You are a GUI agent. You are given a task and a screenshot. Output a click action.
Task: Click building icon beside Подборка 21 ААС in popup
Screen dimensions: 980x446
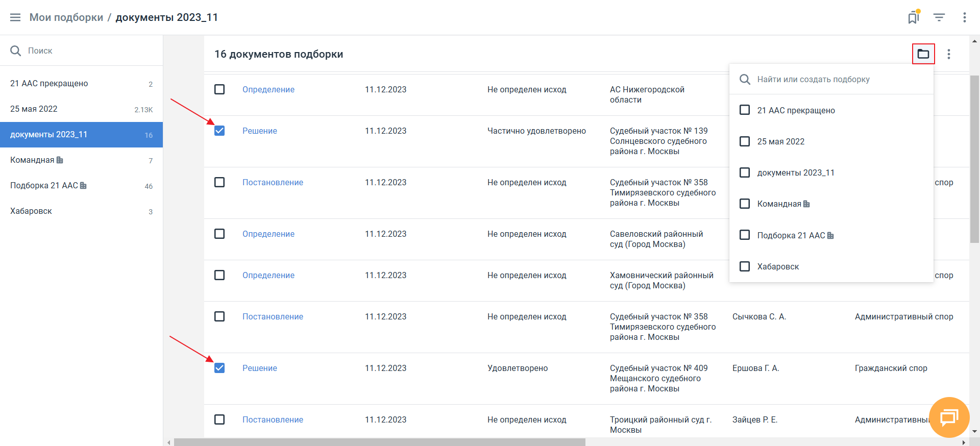tap(830, 235)
